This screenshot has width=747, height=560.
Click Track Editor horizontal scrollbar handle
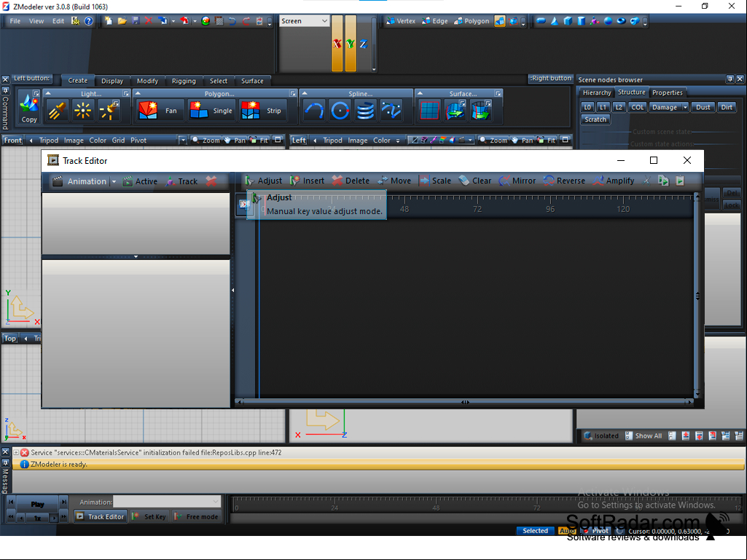(x=465, y=403)
